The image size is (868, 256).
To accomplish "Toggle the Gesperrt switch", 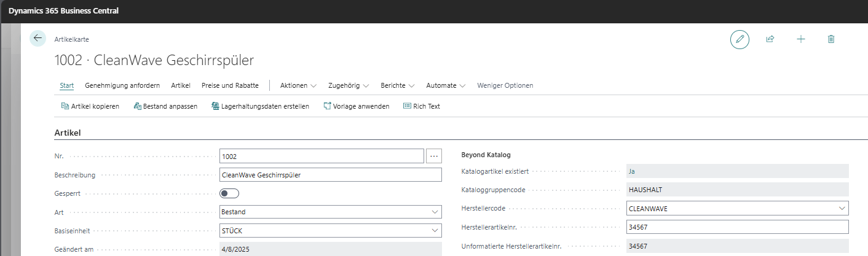I will (229, 193).
